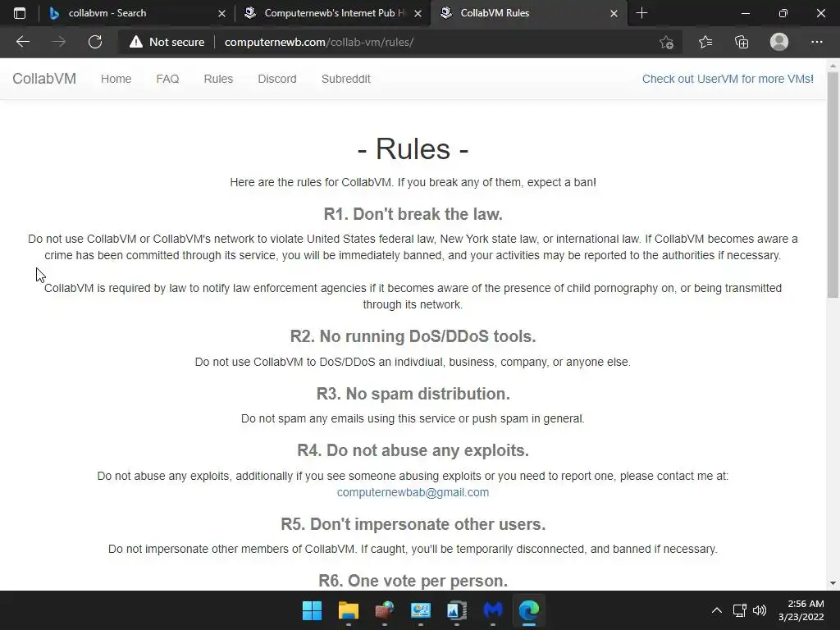Open the Windows Start menu

point(312,610)
